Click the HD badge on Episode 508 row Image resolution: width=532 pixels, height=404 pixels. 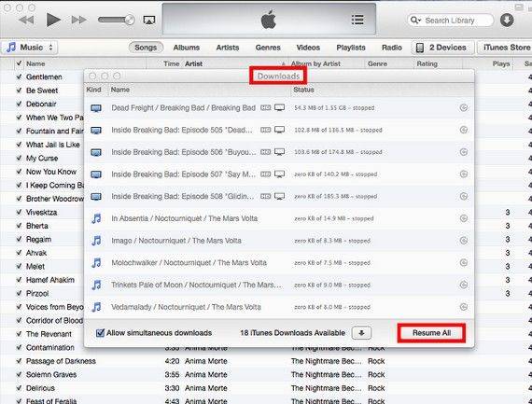[x=265, y=197]
